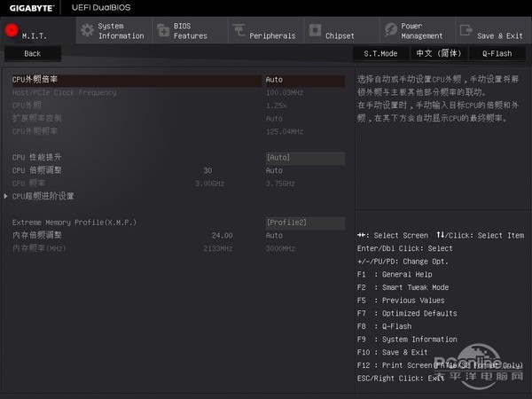Select the CPU 倍频调整 value 30

coord(207,170)
